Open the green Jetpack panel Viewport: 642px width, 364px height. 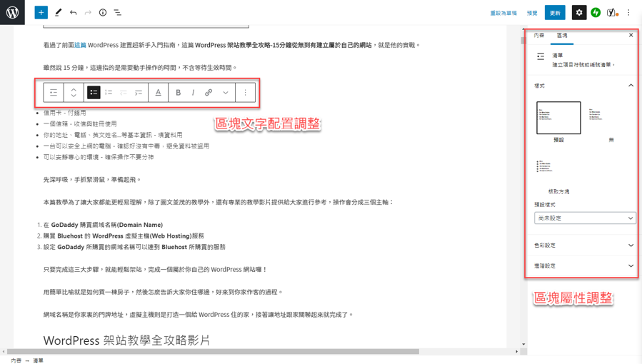596,12
